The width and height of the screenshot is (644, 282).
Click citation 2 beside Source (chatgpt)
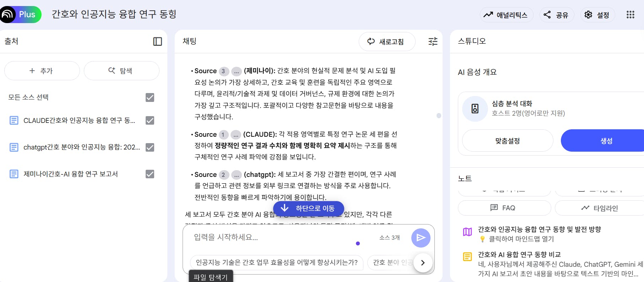click(223, 175)
